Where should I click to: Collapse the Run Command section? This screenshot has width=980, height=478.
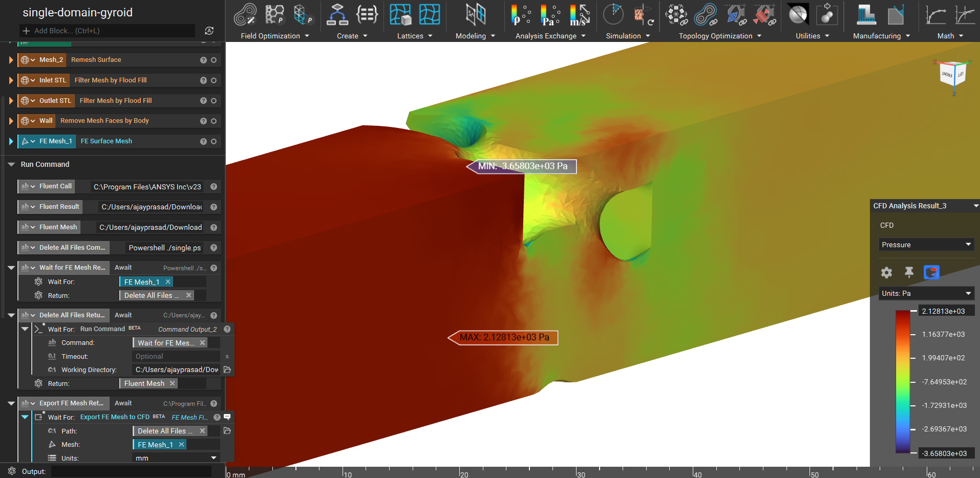coord(11,164)
